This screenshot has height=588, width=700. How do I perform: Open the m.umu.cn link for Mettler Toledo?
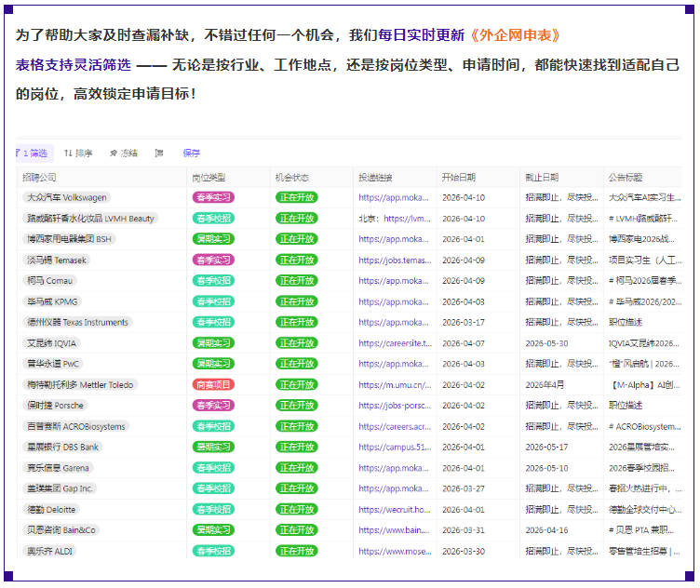point(395,384)
